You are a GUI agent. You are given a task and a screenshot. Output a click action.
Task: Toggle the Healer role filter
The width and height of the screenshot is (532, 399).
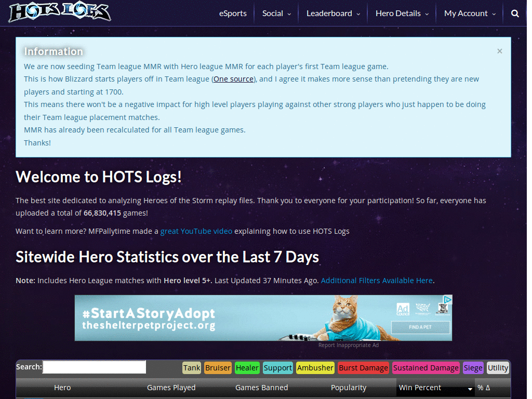(247, 368)
